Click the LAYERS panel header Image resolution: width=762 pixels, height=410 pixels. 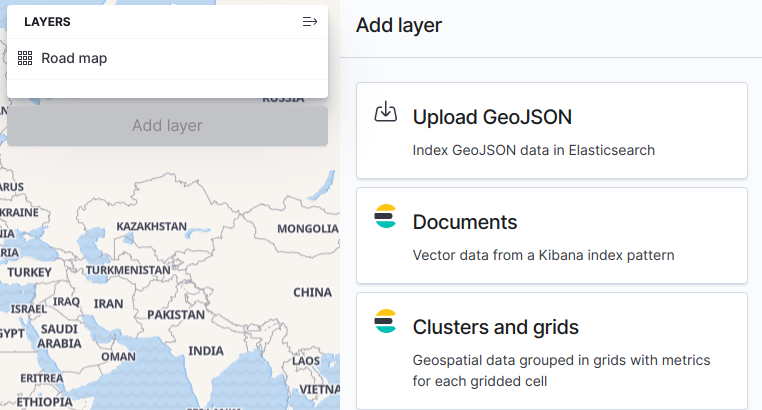(47, 21)
